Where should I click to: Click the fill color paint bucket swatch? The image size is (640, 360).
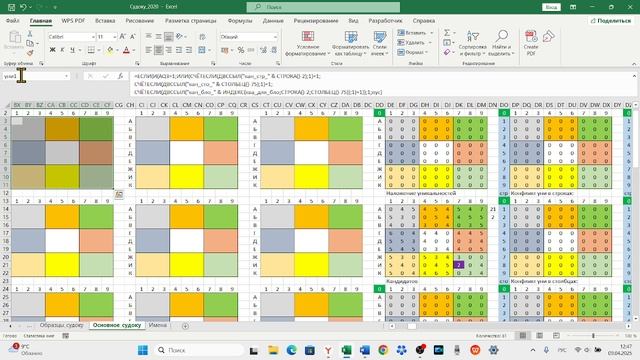point(110,50)
